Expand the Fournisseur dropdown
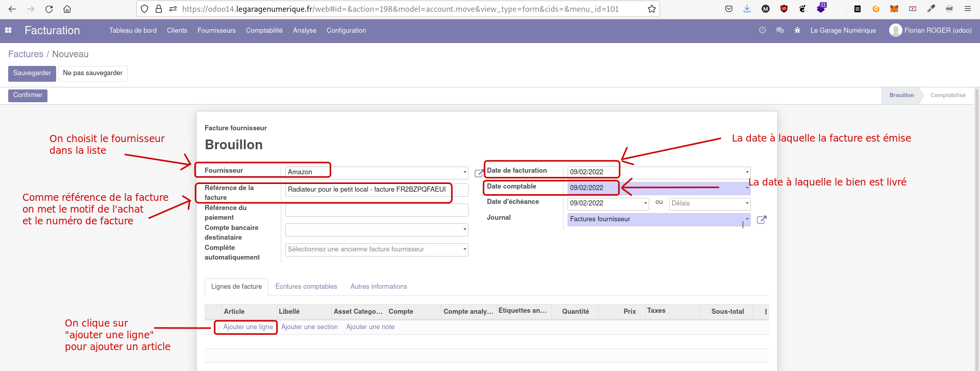This screenshot has width=980, height=371. click(464, 172)
